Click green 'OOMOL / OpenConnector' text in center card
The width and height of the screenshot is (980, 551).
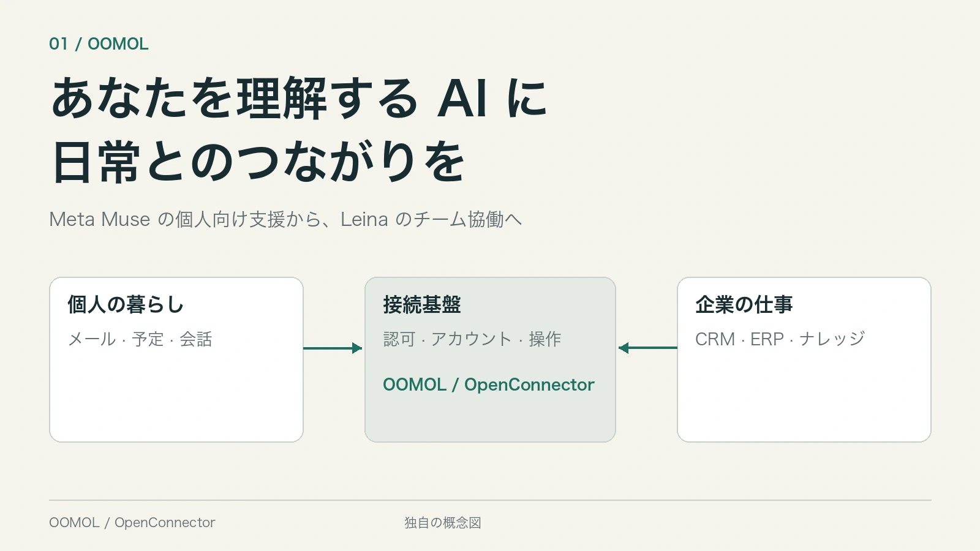[488, 384]
